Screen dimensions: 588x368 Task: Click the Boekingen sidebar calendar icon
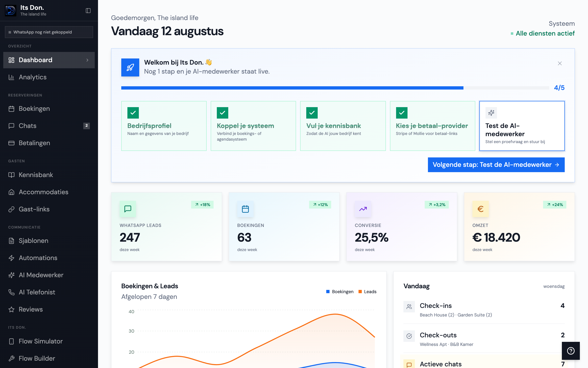click(11, 109)
